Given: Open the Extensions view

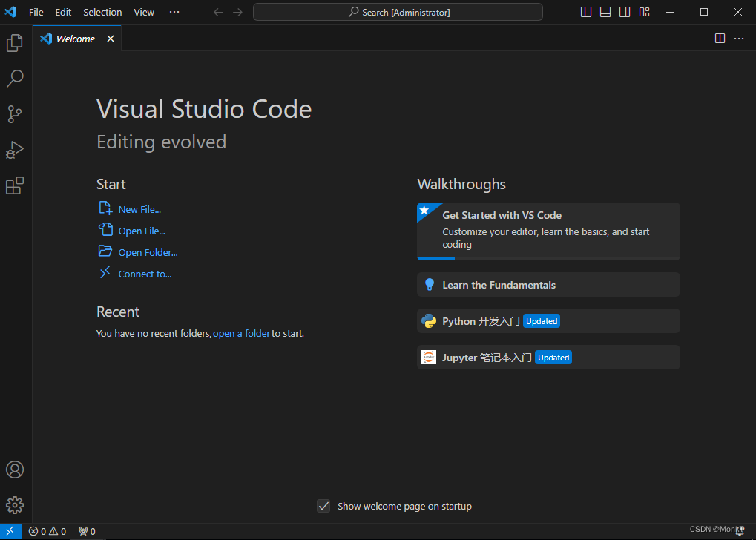Looking at the screenshot, I should click(x=15, y=185).
